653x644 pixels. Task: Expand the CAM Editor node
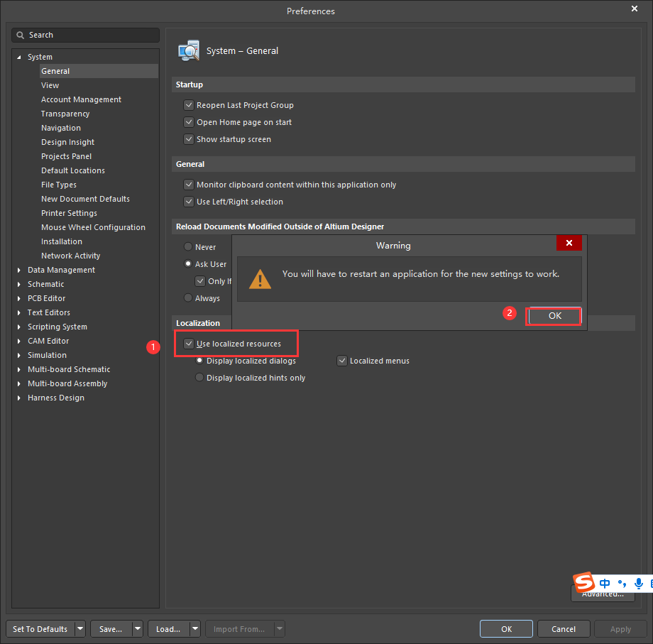point(18,341)
